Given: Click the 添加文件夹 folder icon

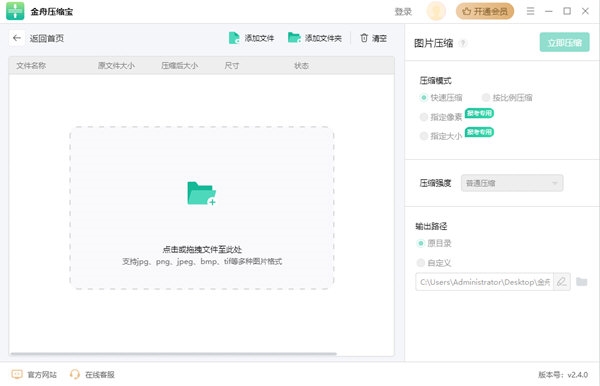Looking at the screenshot, I should click(294, 37).
